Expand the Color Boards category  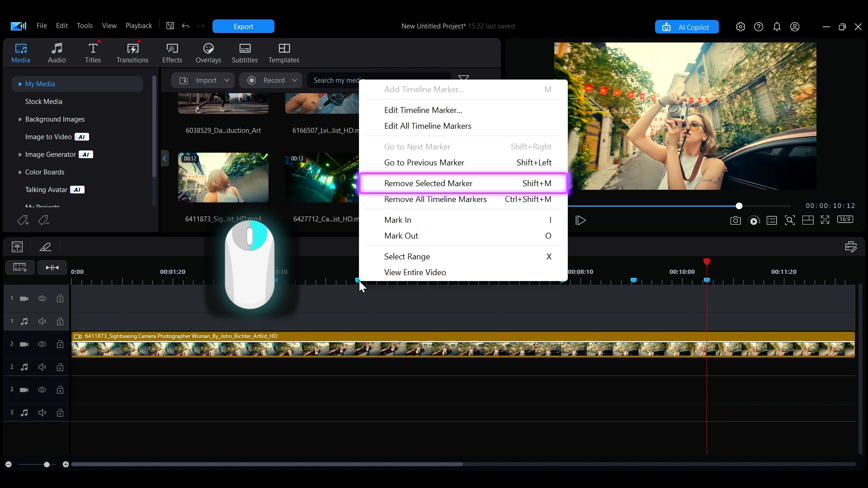(x=20, y=172)
